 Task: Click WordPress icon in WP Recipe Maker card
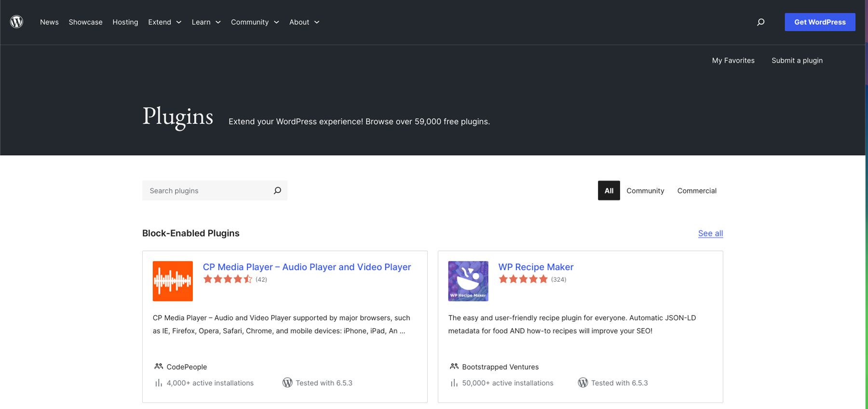pos(583,382)
